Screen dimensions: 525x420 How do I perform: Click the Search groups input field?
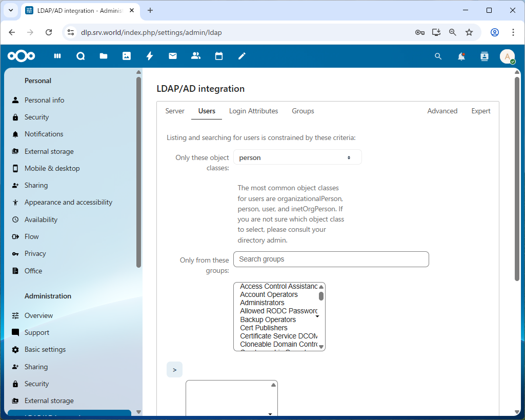pos(331,259)
